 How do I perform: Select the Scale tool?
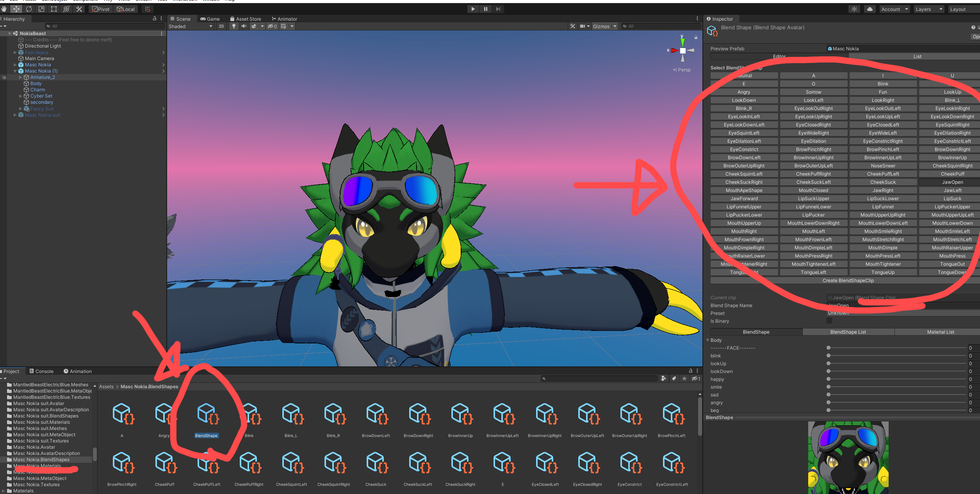(x=41, y=9)
